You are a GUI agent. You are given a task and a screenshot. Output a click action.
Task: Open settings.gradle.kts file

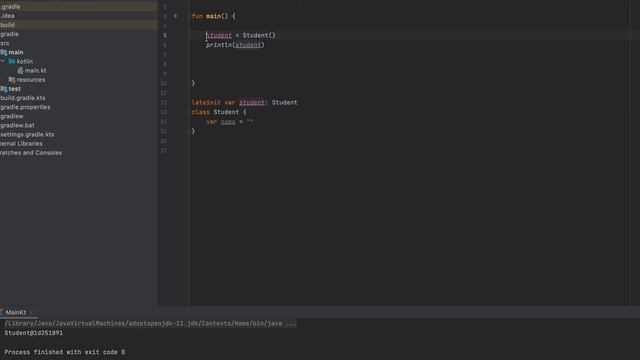27,134
